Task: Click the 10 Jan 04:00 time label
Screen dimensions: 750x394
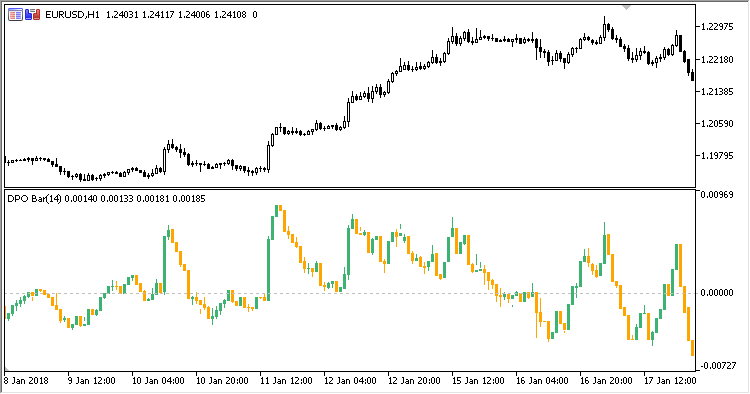Action: 158,381
